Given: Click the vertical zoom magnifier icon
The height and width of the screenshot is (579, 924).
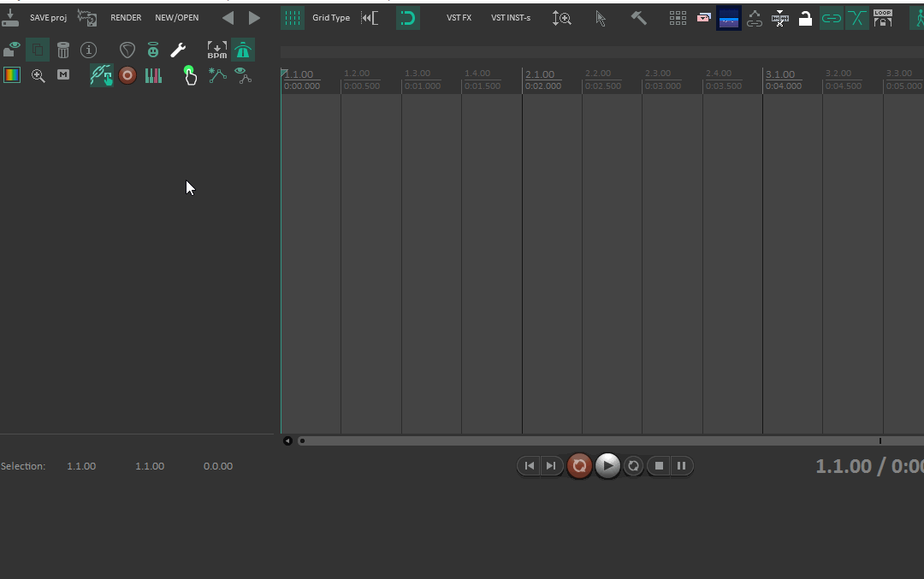Looking at the screenshot, I should click(561, 18).
